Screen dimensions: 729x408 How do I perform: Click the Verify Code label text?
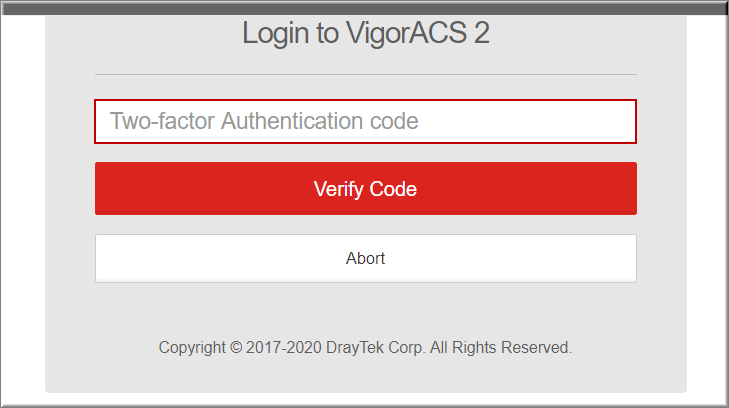pos(365,189)
